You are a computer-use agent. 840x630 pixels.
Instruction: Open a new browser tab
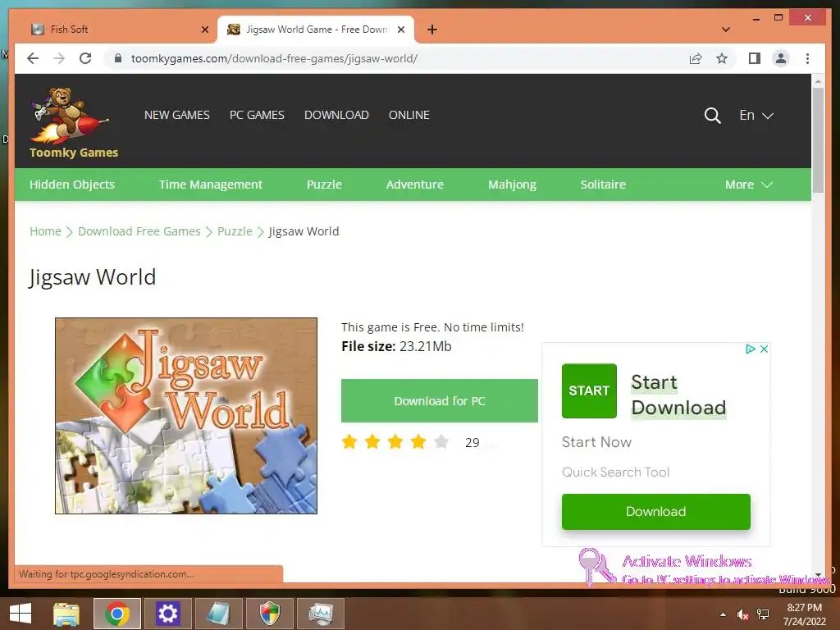click(432, 30)
